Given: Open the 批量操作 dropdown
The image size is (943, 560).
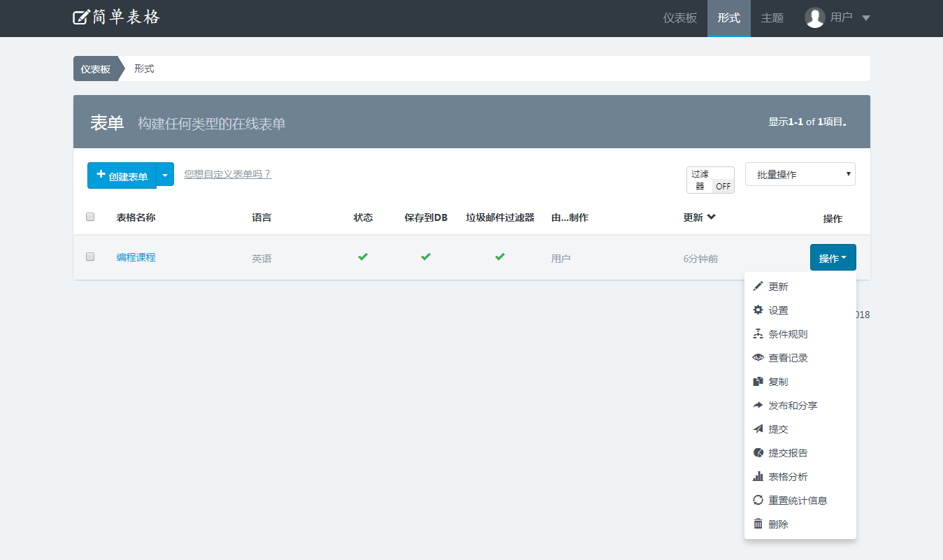Looking at the screenshot, I should click(x=800, y=174).
